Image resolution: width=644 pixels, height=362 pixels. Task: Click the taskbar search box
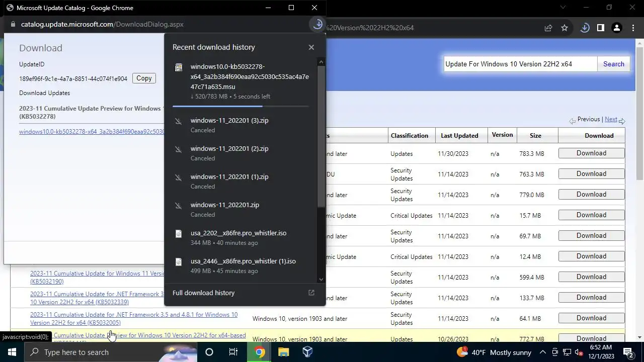click(x=111, y=352)
